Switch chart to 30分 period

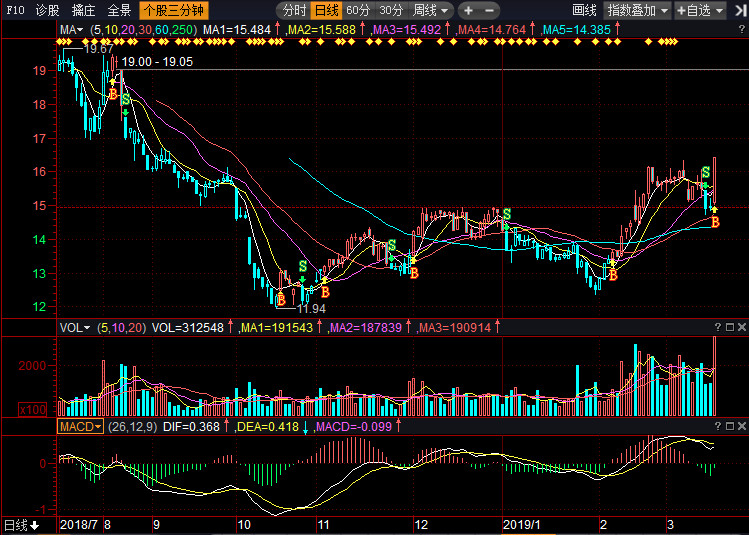(x=391, y=10)
